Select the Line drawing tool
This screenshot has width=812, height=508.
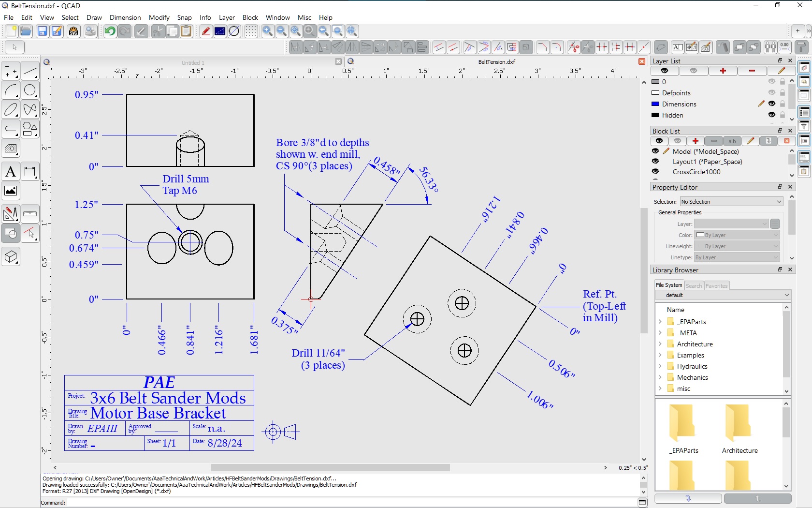click(x=30, y=72)
